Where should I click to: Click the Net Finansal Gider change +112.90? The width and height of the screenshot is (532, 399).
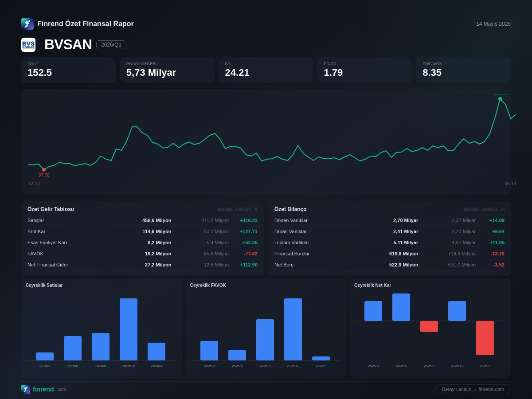click(249, 265)
